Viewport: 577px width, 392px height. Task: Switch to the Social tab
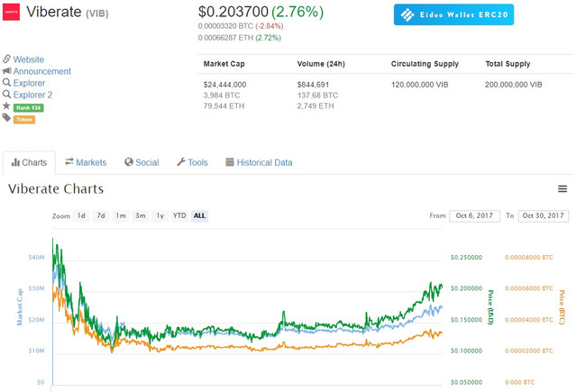(x=142, y=162)
